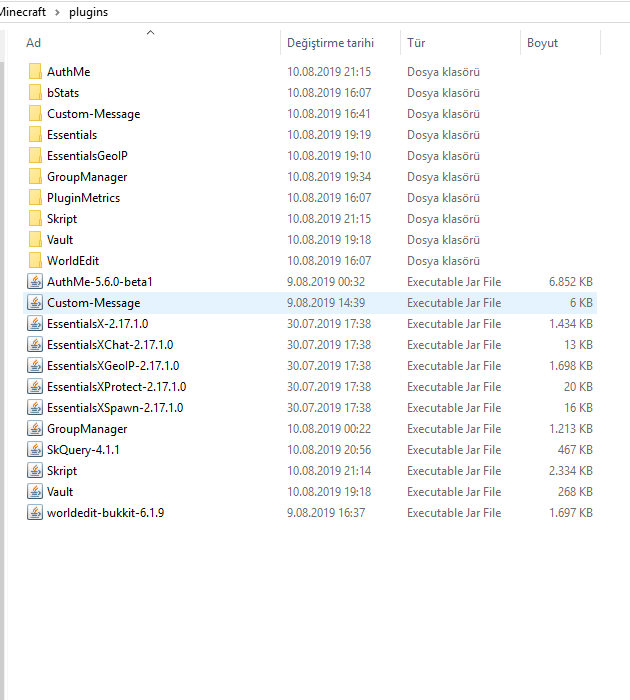Select the bStats folder name
This screenshot has height=700, width=630.
pyautogui.click(x=63, y=93)
